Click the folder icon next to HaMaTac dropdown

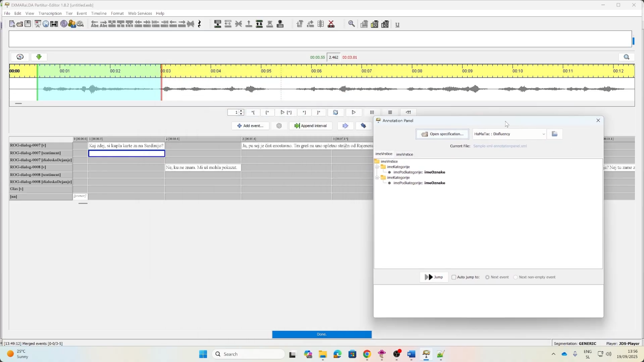tap(554, 134)
